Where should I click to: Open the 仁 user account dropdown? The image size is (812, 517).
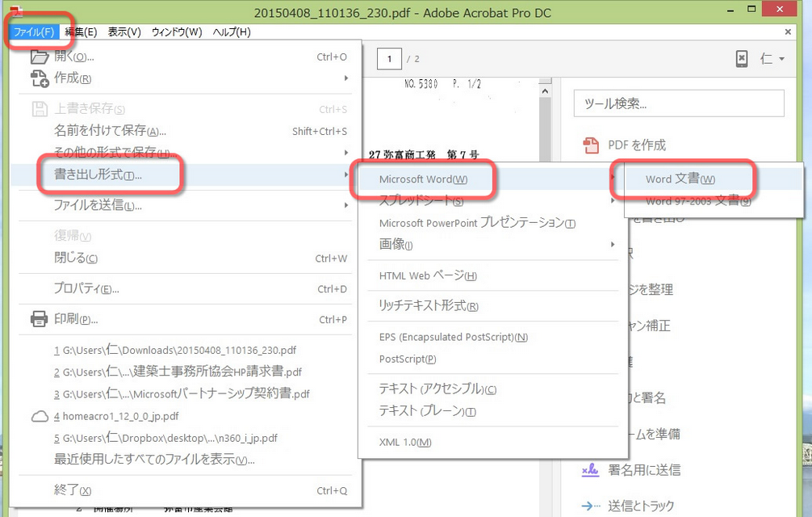click(772, 58)
